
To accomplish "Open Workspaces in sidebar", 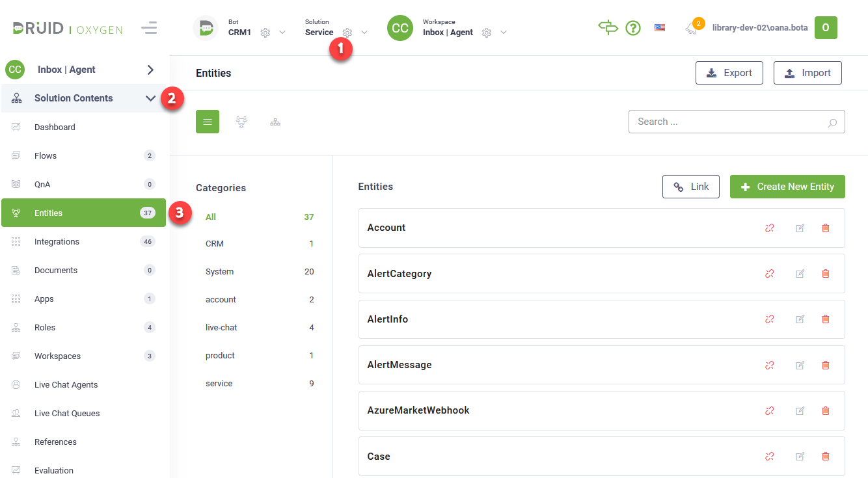I will tap(85, 356).
